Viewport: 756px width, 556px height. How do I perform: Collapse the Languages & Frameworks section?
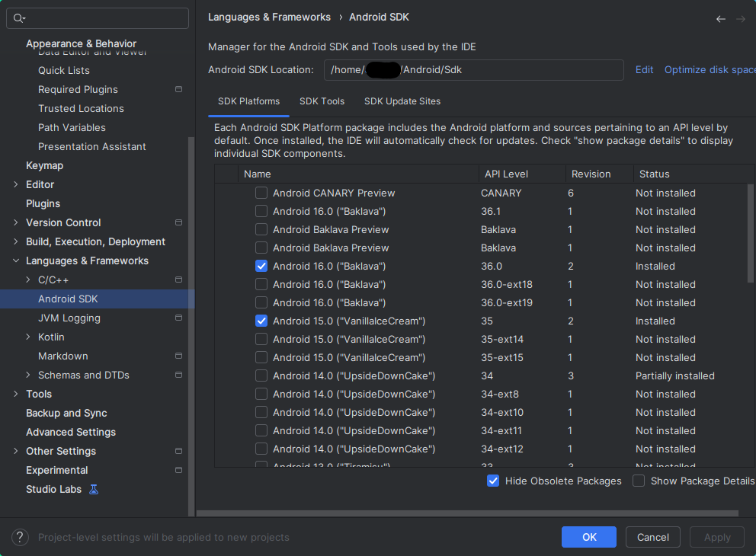point(16,260)
